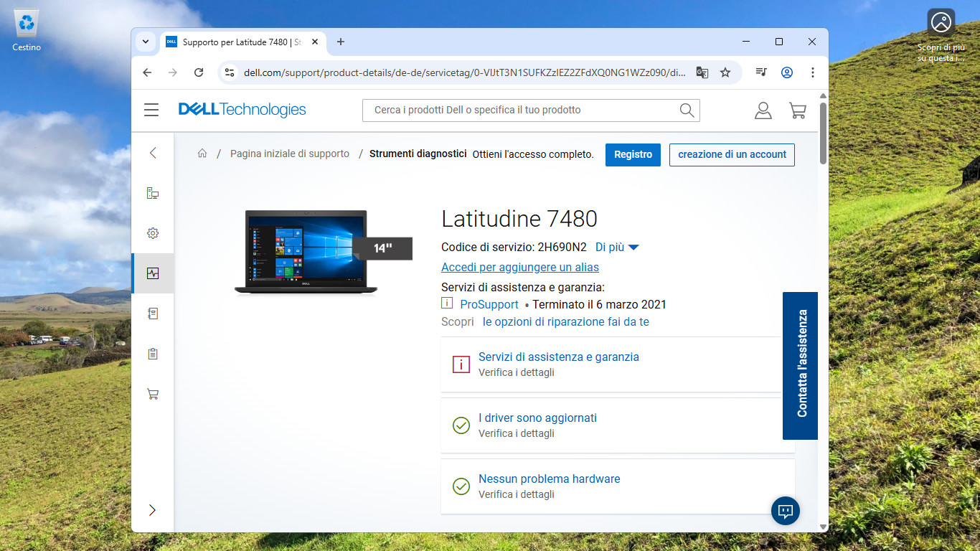Open the Accedi per aggiungere un alias link

(520, 267)
